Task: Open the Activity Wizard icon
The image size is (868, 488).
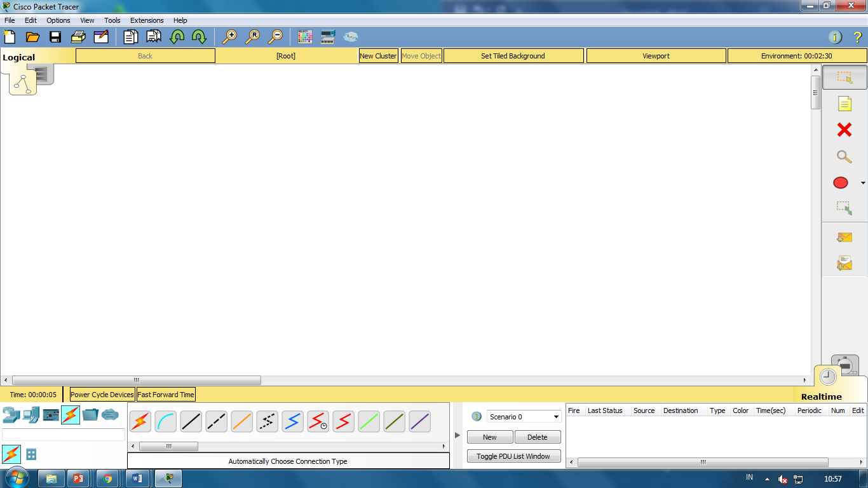Action: pos(101,37)
